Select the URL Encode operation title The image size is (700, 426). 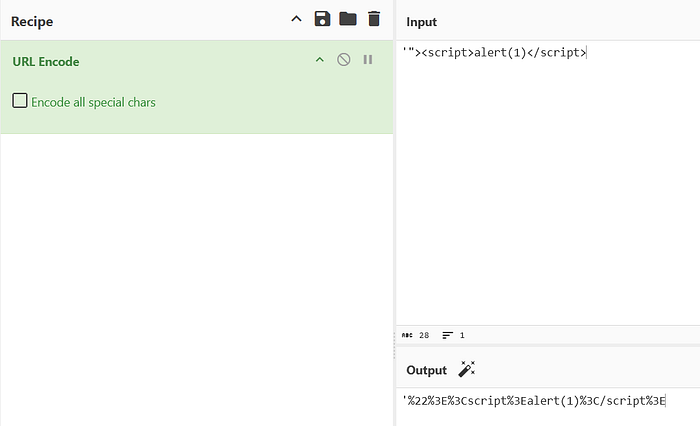click(x=46, y=62)
